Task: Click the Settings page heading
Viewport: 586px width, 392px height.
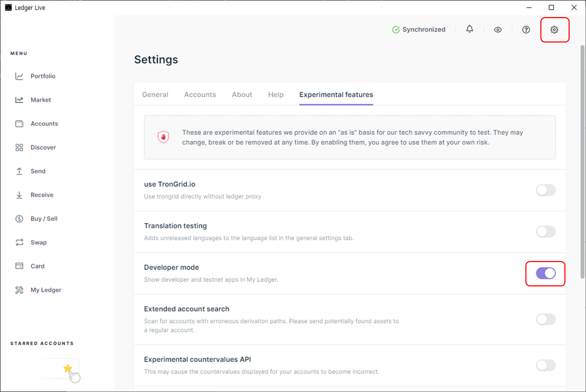Action: tap(156, 60)
